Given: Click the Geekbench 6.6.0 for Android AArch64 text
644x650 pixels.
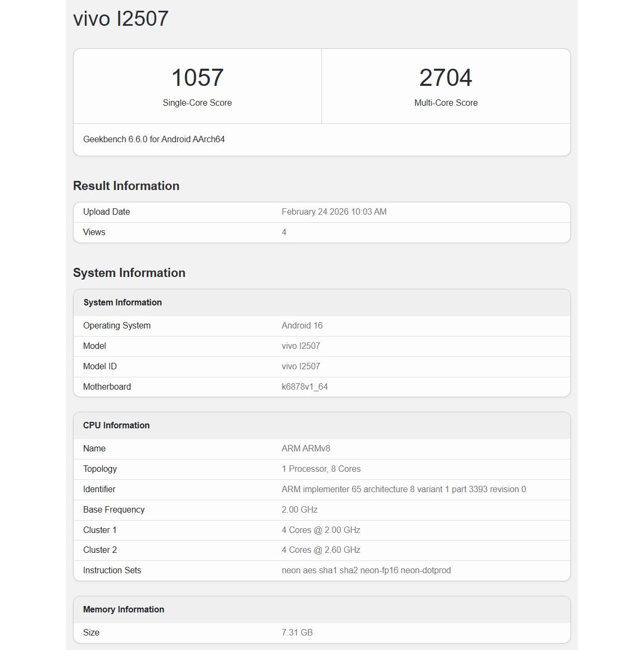Looking at the screenshot, I should tap(155, 139).
